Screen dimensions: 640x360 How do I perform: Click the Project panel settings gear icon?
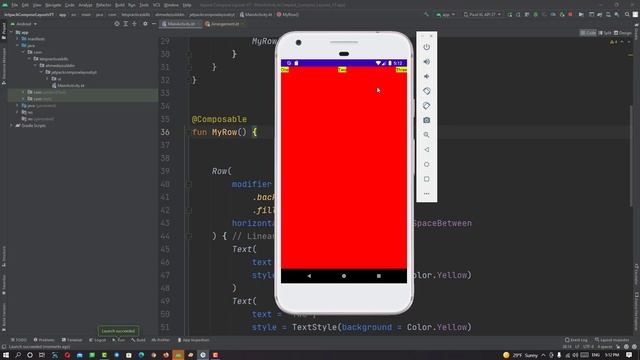(x=145, y=24)
